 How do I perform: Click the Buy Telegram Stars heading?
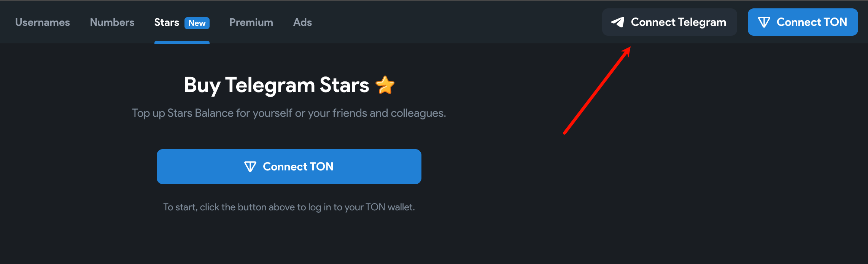pyautogui.click(x=276, y=85)
